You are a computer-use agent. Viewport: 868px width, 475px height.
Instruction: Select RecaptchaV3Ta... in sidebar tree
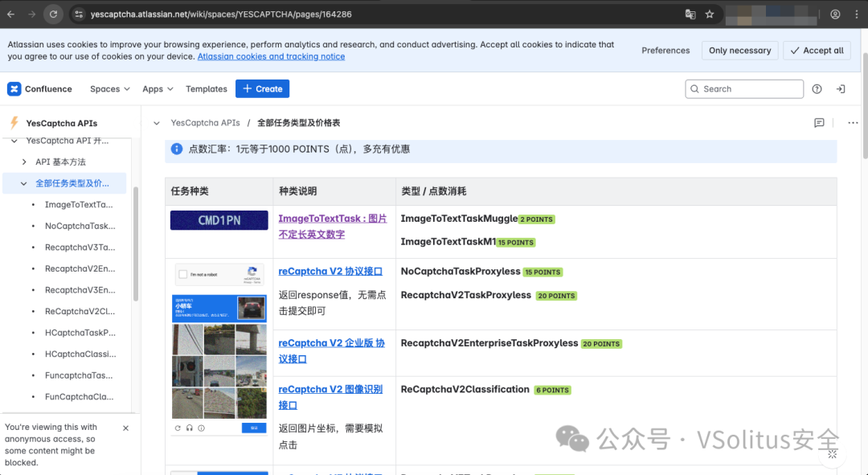coord(80,247)
